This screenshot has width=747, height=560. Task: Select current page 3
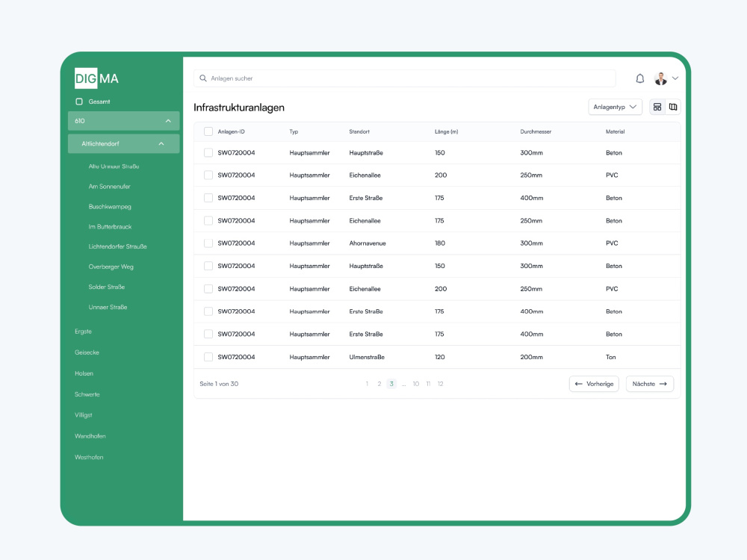coord(391,384)
